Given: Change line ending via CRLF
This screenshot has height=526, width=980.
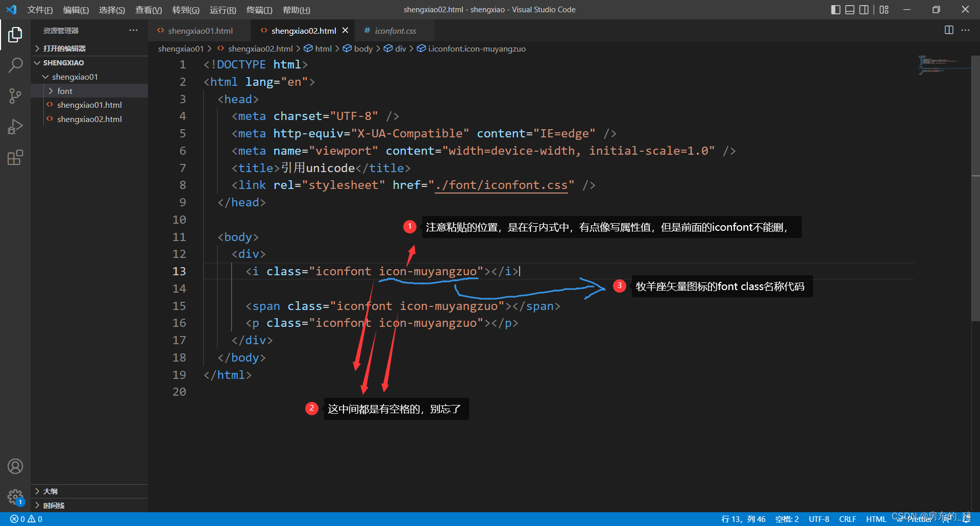Looking at the screenshot, I should click(x=847, y=519).
